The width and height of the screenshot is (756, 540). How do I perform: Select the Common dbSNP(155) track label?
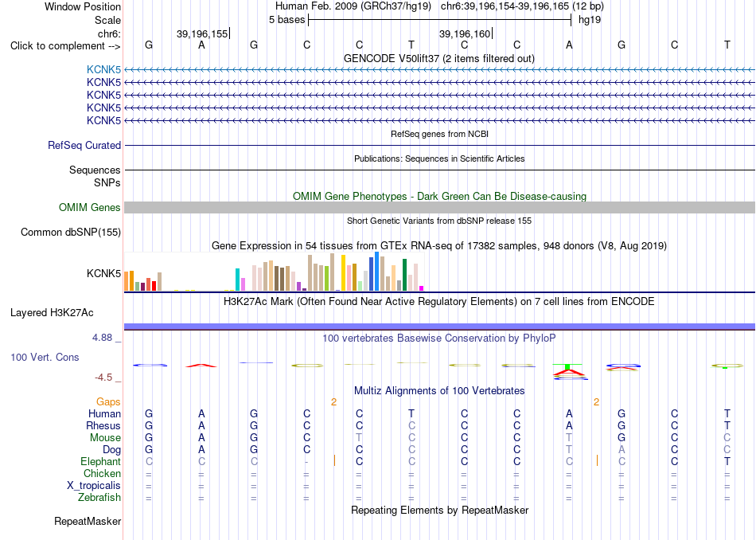point(71,232)
